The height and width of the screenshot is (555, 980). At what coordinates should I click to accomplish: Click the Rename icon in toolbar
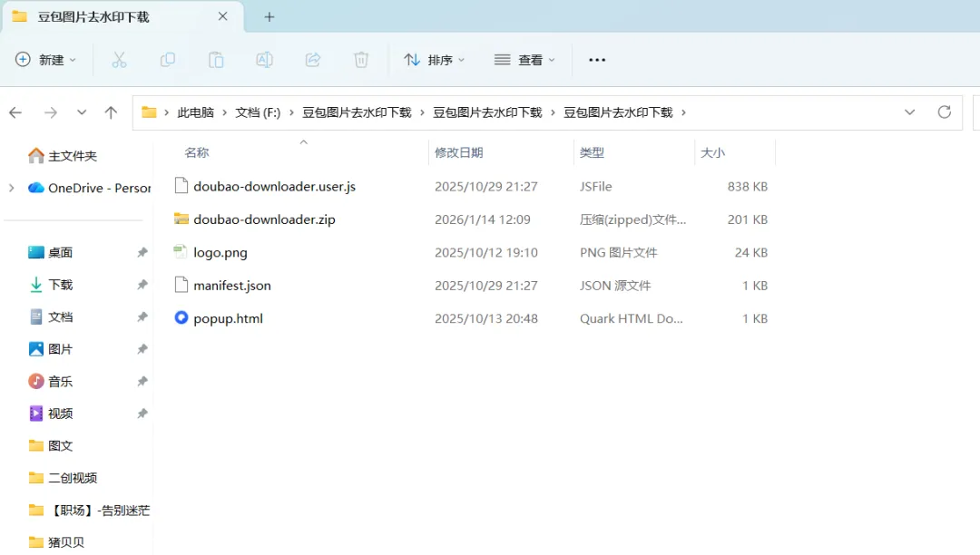pyautogui.click(x=264, y=60)
